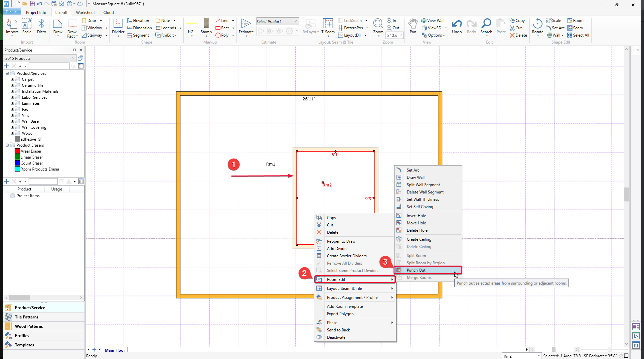Switch to the Worksheet ribbon tab

tap(85, 13)
